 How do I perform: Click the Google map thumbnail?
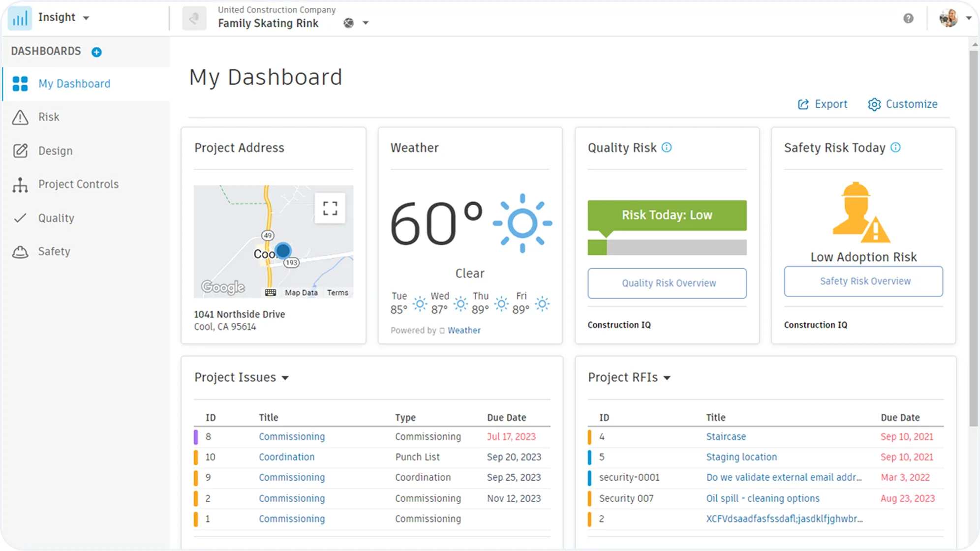tap(273, 241)
